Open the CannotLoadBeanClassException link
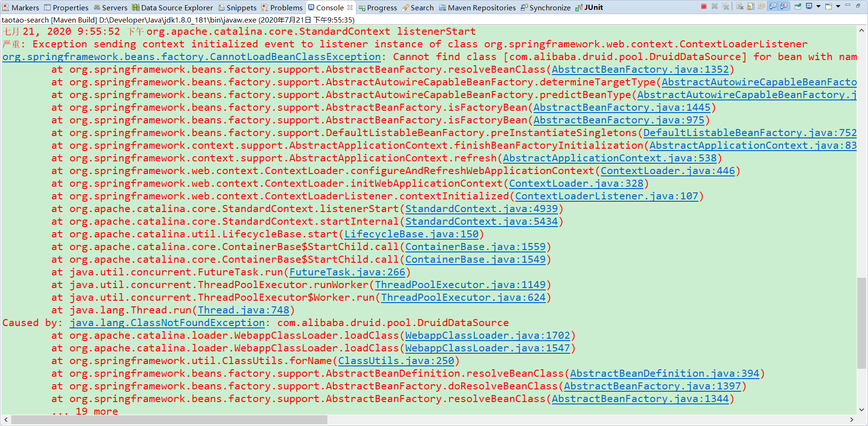 click(192, 57)
